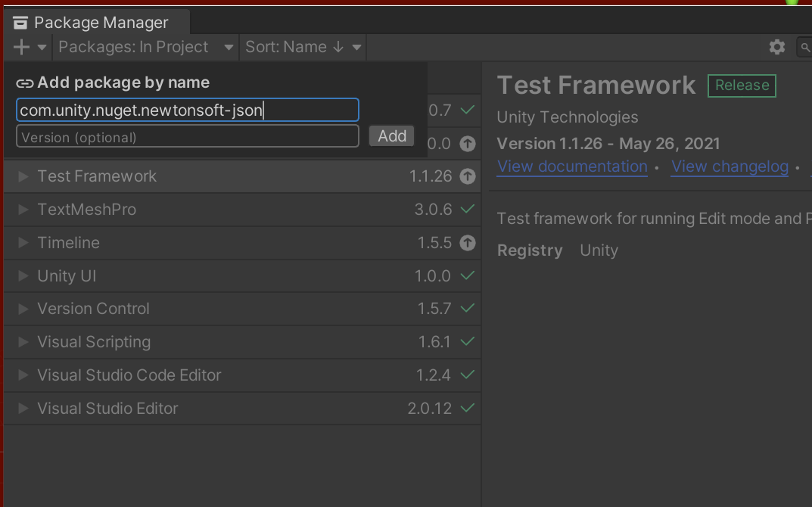Open the View documentation link

(572, 166)
